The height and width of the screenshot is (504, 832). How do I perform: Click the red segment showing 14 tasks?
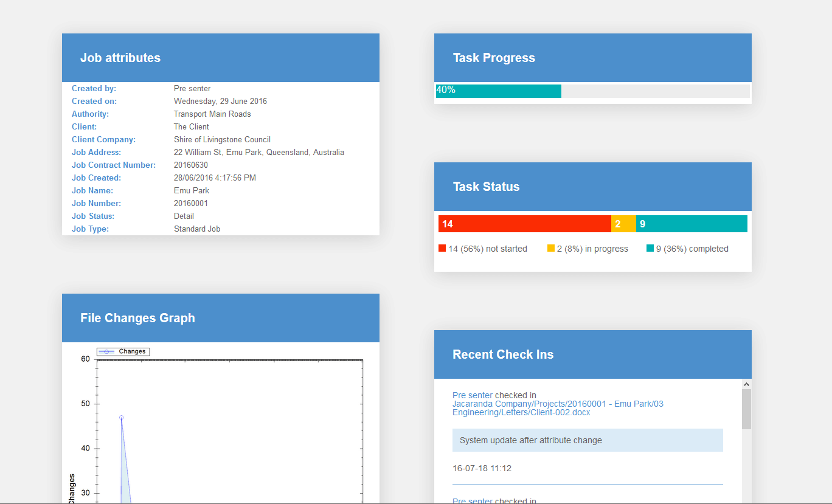pyautogui.click(x=524, y=224)
